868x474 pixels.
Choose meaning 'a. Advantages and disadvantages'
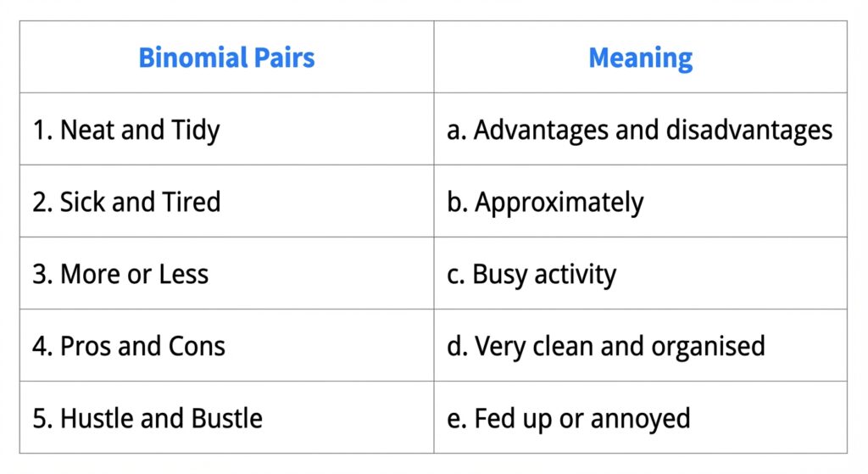pos(640,130)
